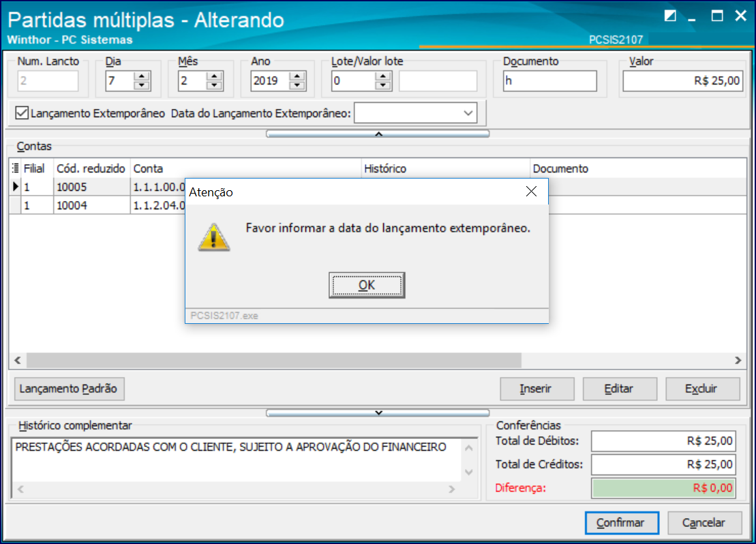The height and width of the screenshot is (544, 756).
Task: Click the Mês input field
Action: click(192, 80)
